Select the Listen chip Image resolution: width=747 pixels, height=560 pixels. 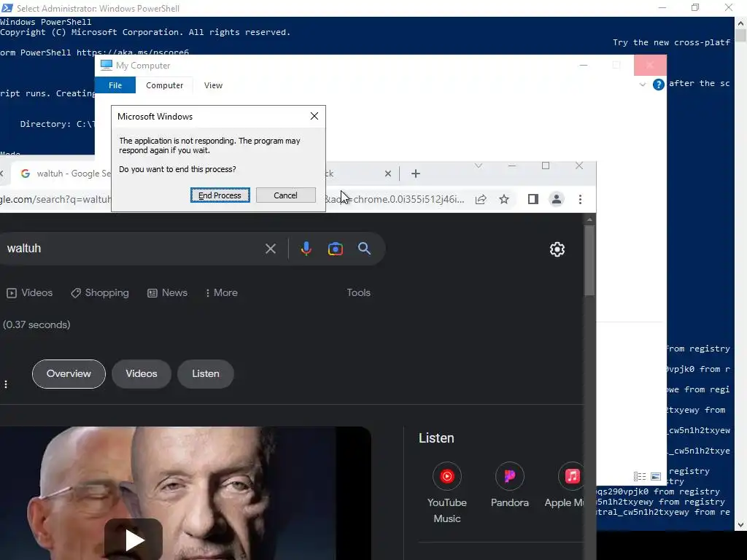[x=205, y=374]
